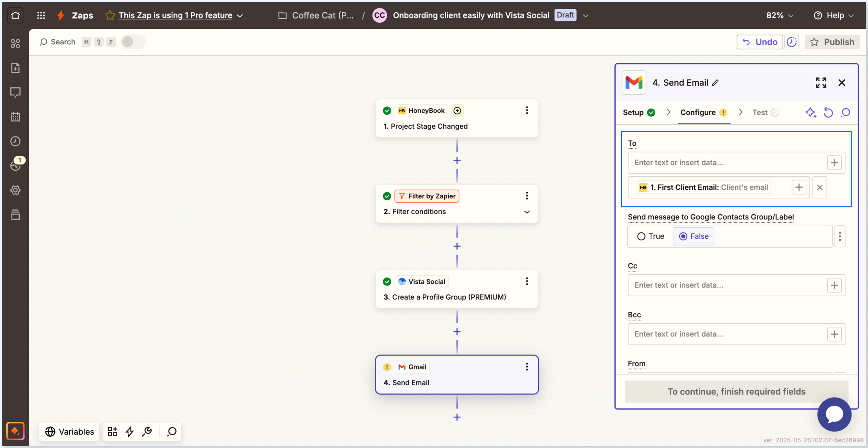
Task: Open the AI copilot button bottom left
Action: pos(15,431)
